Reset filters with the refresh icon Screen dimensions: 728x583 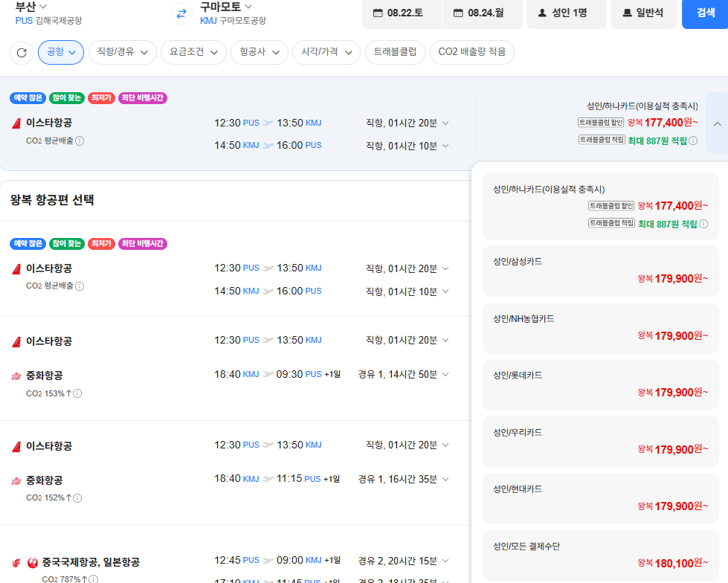pos(22,53)
